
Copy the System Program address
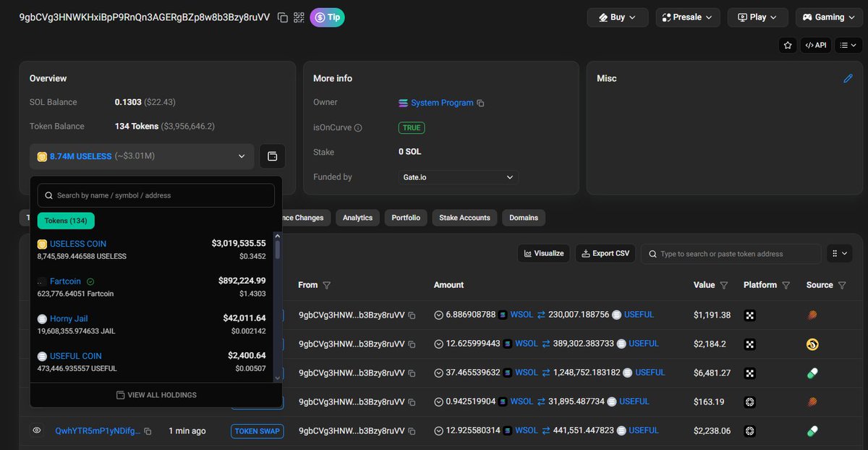coord(480,103)
